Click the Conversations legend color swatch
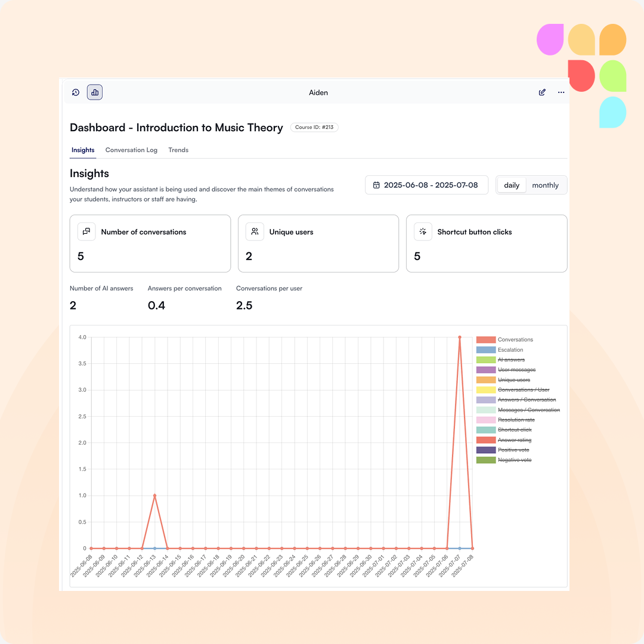Screen dimensions: 644x644 pos(486,340)
